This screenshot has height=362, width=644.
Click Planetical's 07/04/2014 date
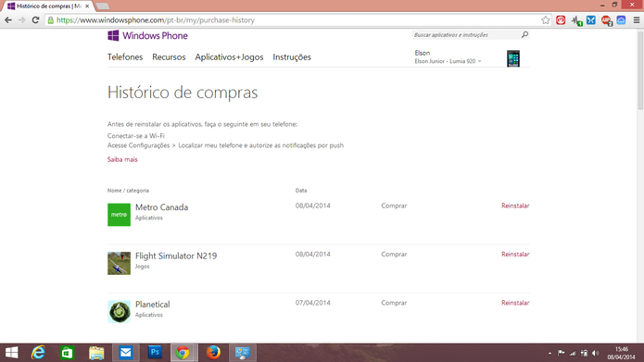click(x=312, y=303)
